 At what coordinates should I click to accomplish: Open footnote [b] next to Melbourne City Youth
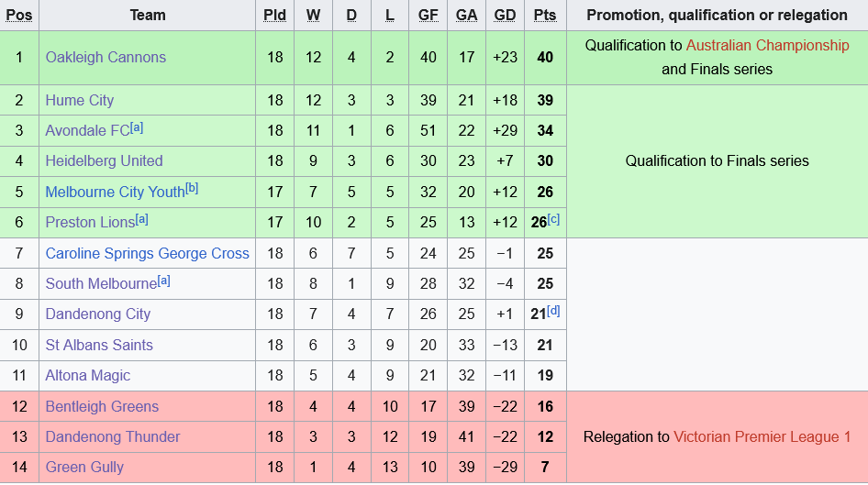(x=192, y=189)
